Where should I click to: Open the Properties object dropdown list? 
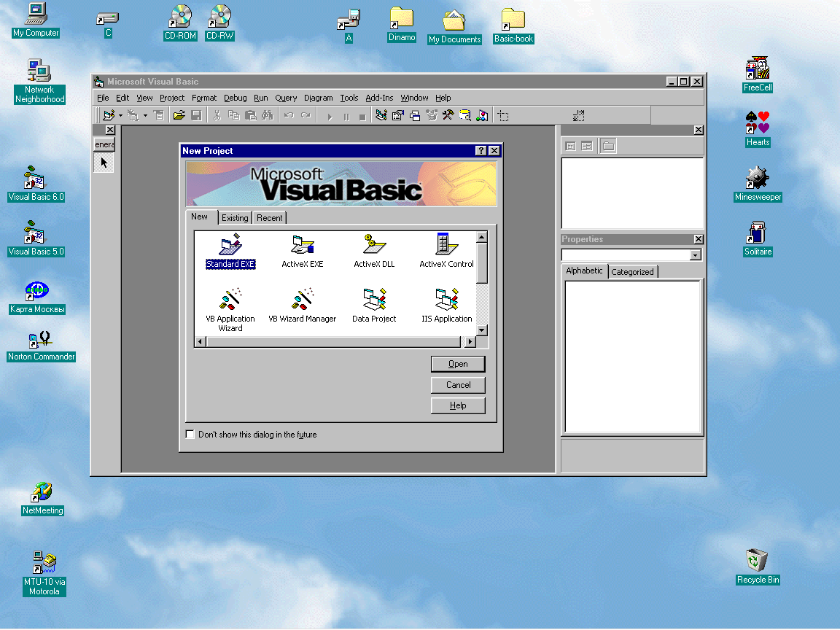[696, 255]
